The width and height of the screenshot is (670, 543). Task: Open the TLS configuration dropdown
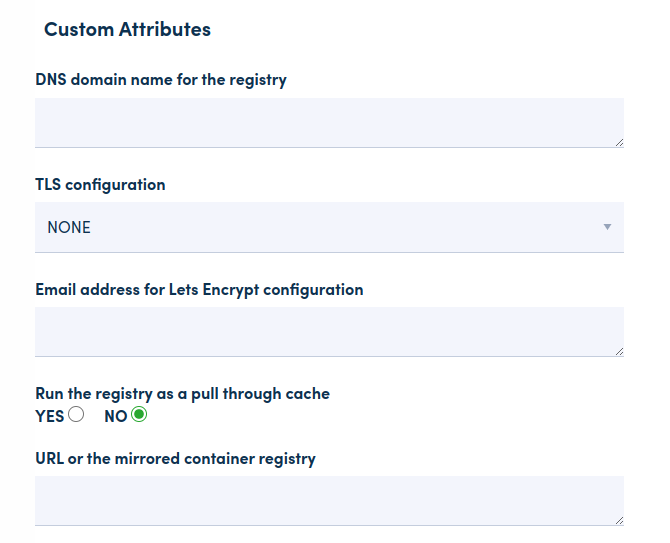point(329,227)
